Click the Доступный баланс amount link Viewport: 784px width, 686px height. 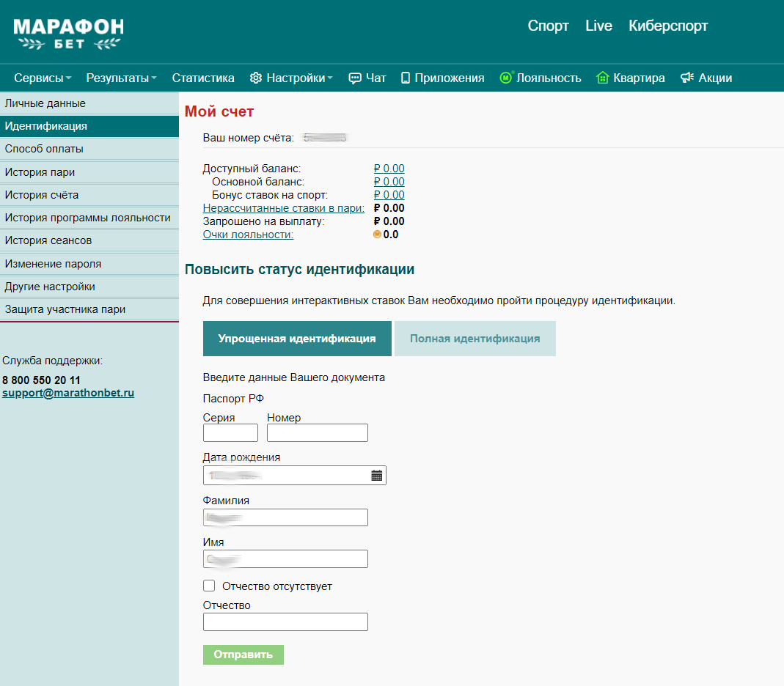coord(389,169)
